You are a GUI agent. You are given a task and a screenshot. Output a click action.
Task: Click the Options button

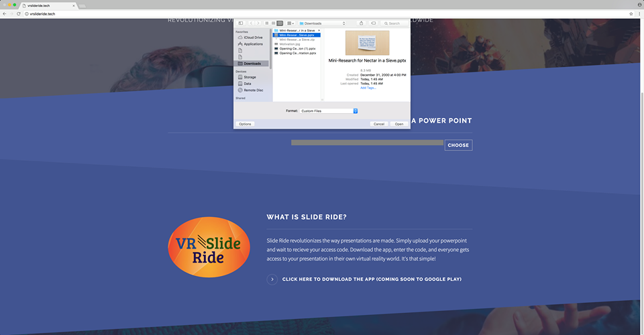click(246, 124)
